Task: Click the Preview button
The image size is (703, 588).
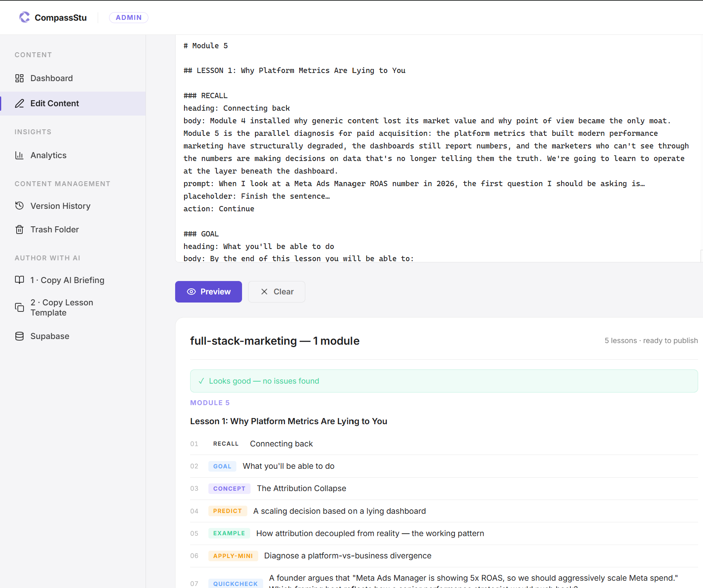Action: (208, 292)
